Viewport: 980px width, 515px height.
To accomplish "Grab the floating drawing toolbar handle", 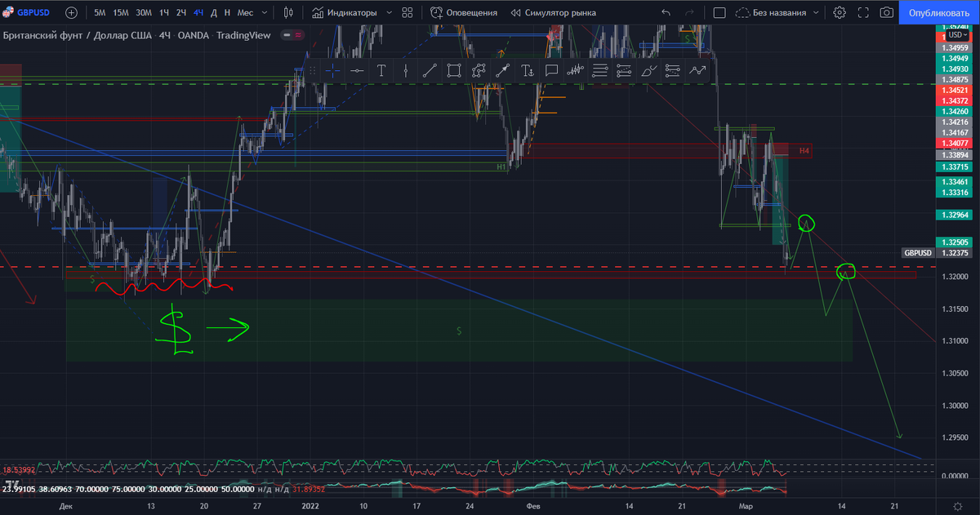I will click(x=314, y=71).
